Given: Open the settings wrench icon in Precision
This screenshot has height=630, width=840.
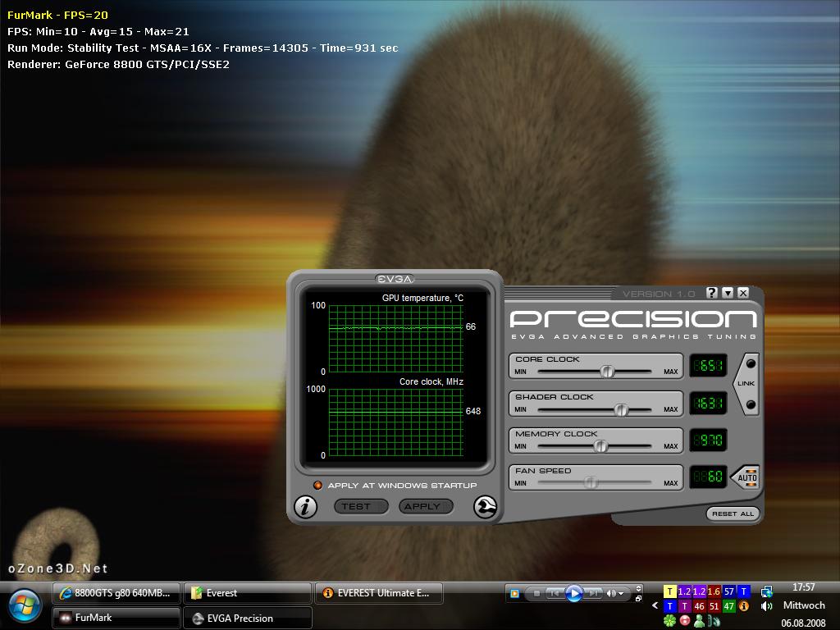Looking at the screenshot, I should tap(485, 506).
